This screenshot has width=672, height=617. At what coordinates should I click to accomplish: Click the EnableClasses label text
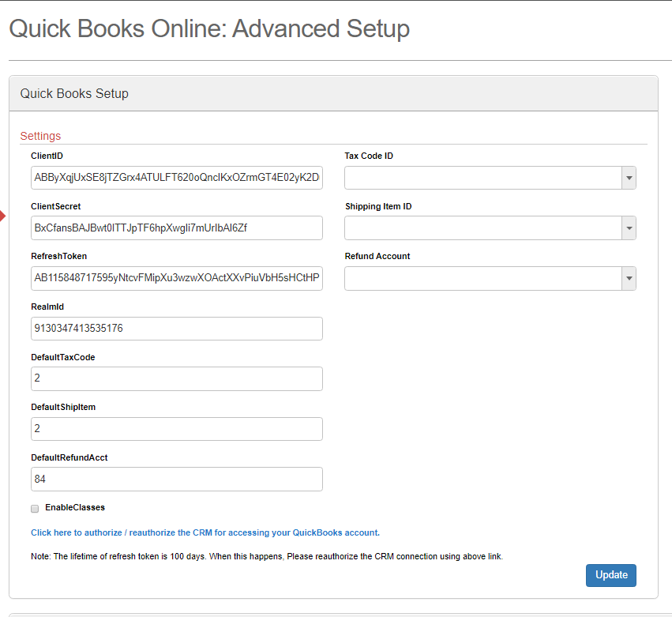click(75, 507)
